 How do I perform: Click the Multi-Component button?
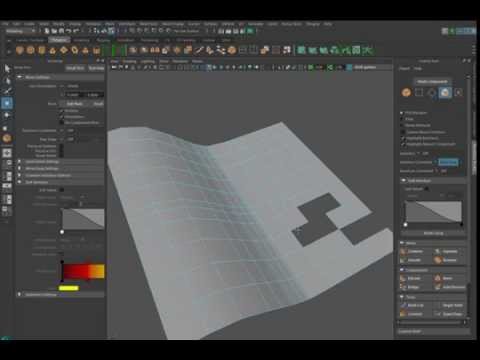click(x=432, y=82)
